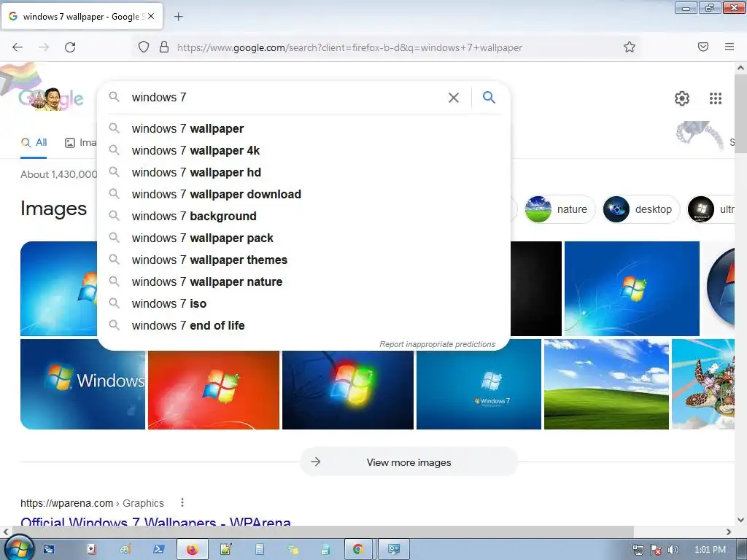Choose suggestion windows 7 background
The width and height of the screenshot is (747, 560).
click(303, 216)
